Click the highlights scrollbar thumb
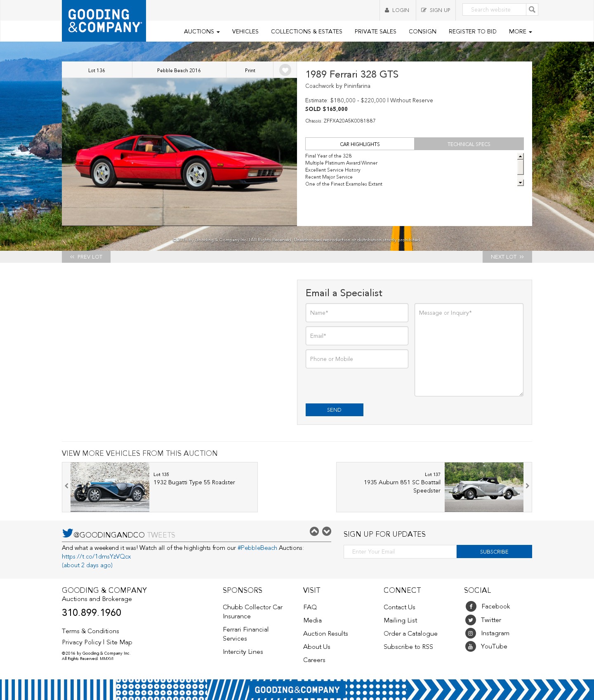594x700 pixels. coord(521,167)
